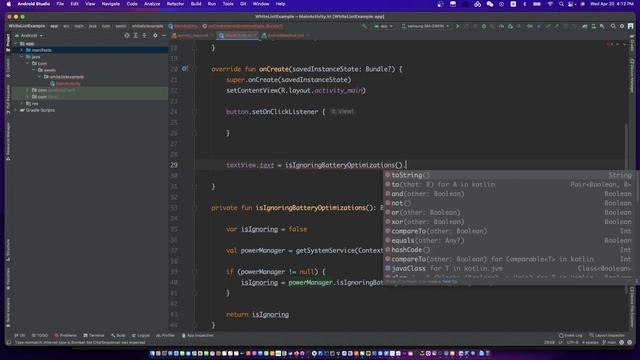Screen dimensions: 640x360
Task: Open the Wi-Fi menu in macOS menu bar
Action: tap(550, 4)
